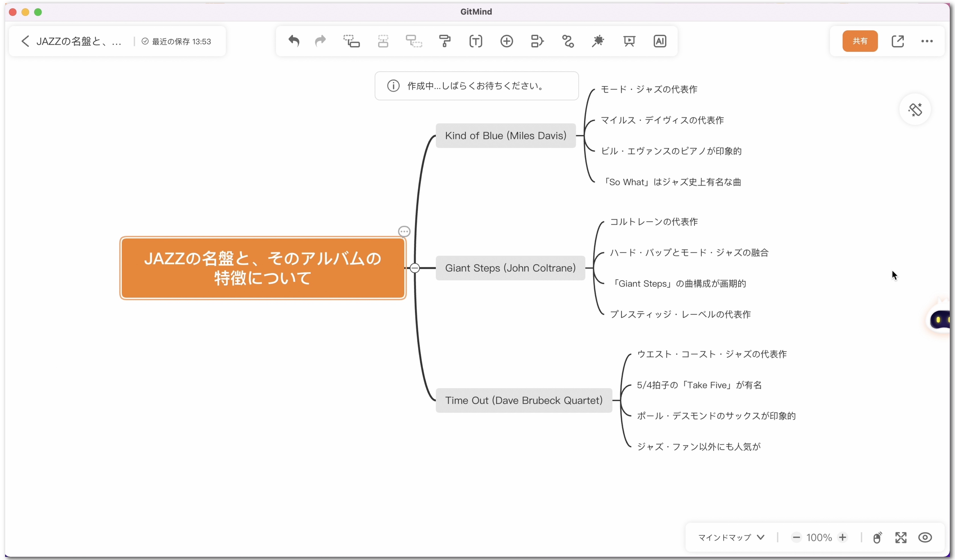Start presentation mode from the toolbar

629,41
